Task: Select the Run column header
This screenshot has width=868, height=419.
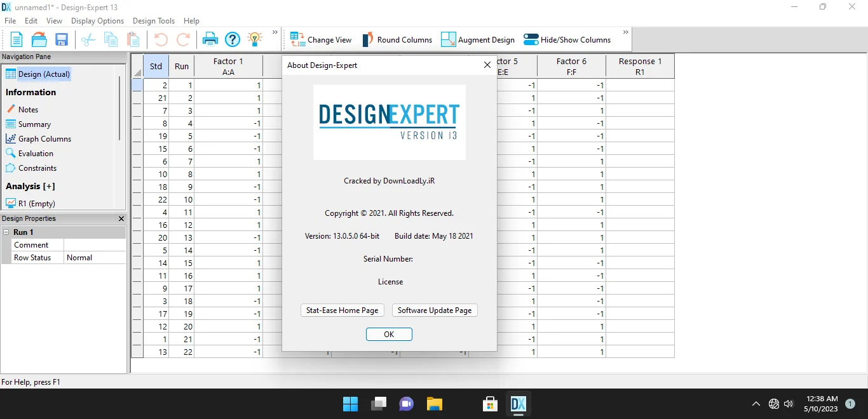Action: coord(182,66)
